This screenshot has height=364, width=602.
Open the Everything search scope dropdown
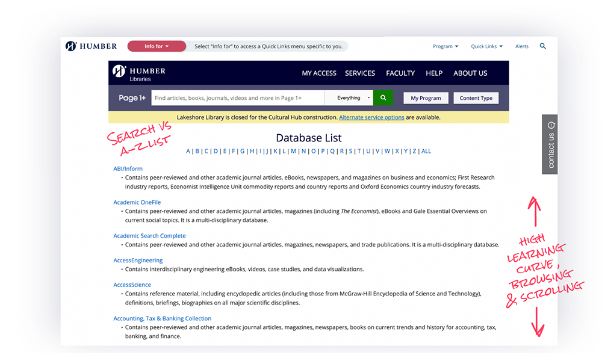[349, 98]
